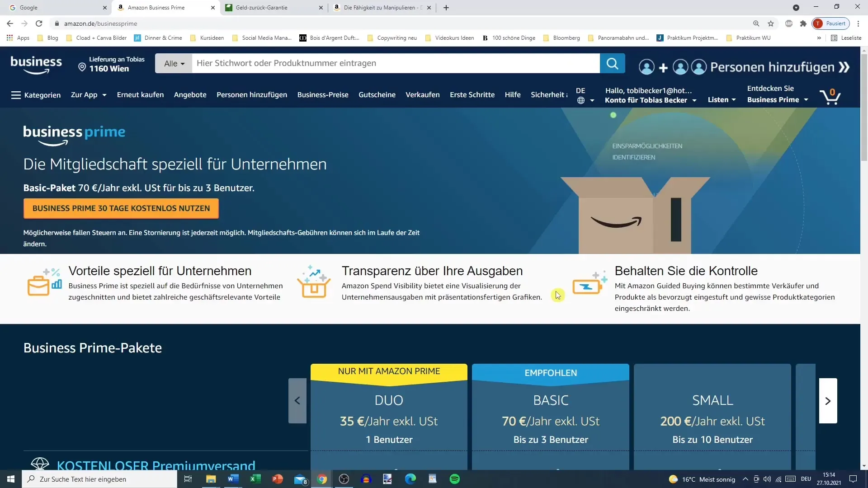The image size is (868, 488).
Task: Click the orange search magnifier button
Action: tap(612, 63)
